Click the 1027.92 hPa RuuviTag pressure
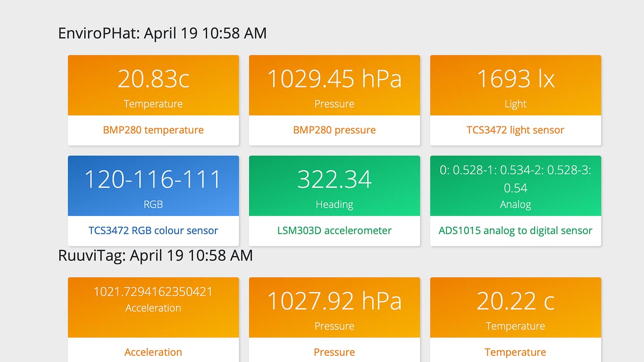This screenshot has height=362, width=644. [x=334, y=301]
